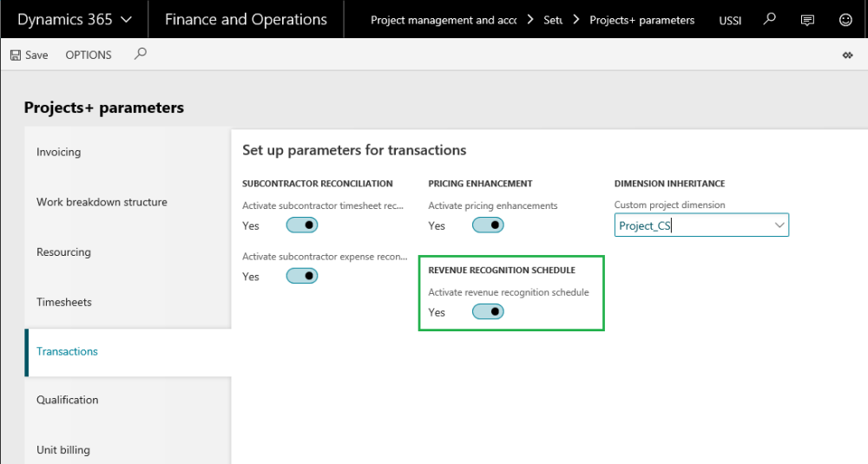Click Finance and Operations link
Image resolution: width=868 pixels, height=464 pixels.
(x=246, y=19)
